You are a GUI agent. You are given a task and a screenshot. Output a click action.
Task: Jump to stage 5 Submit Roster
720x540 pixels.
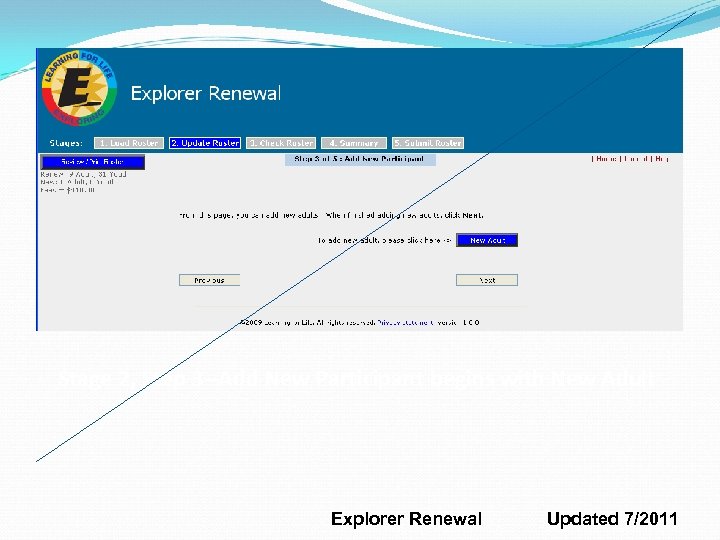pyautogui.click(x=428, y=143)
